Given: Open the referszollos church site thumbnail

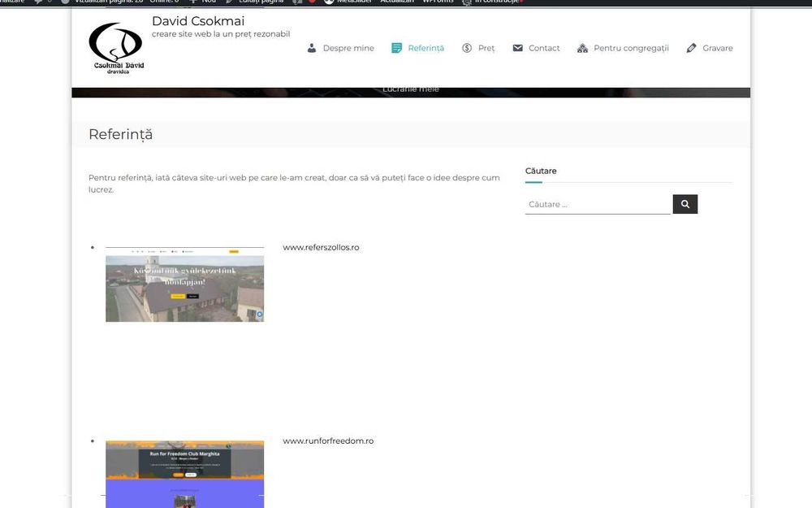Looking at the screenshot, I should 185,284.
